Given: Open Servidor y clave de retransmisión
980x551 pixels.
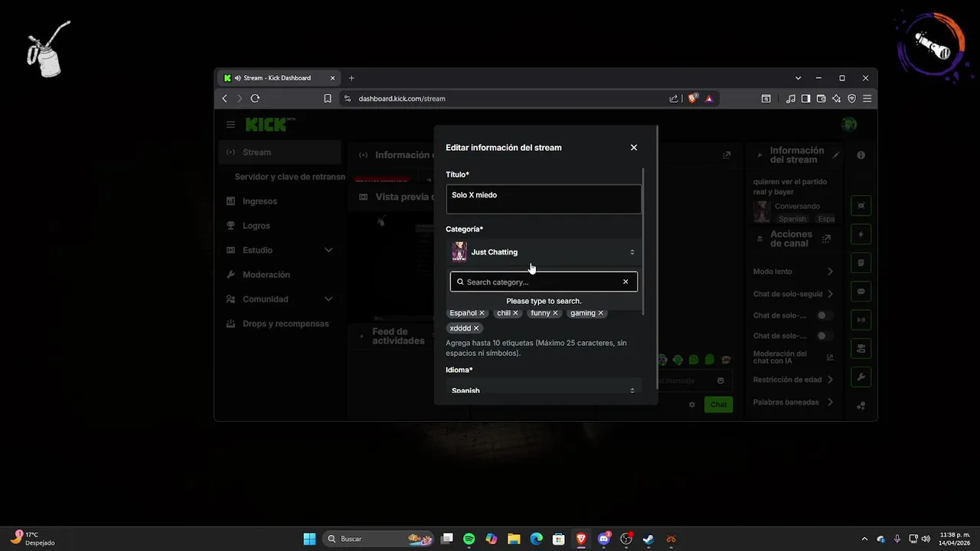Looking at the screenshot, I should pos(289,177).
